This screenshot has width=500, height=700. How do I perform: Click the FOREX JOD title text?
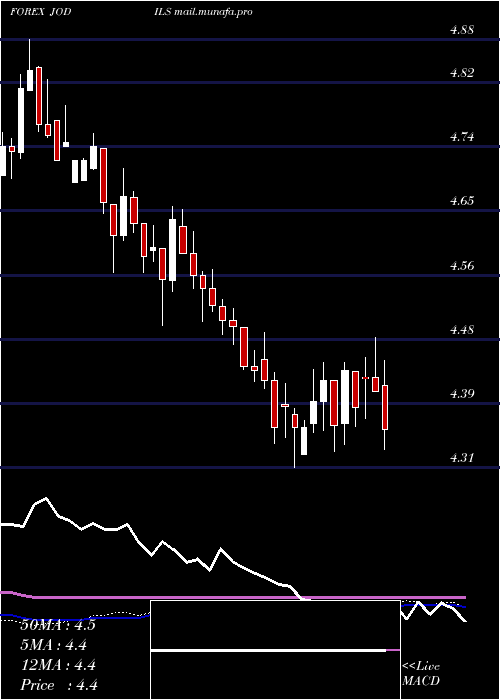click(40, 12)
